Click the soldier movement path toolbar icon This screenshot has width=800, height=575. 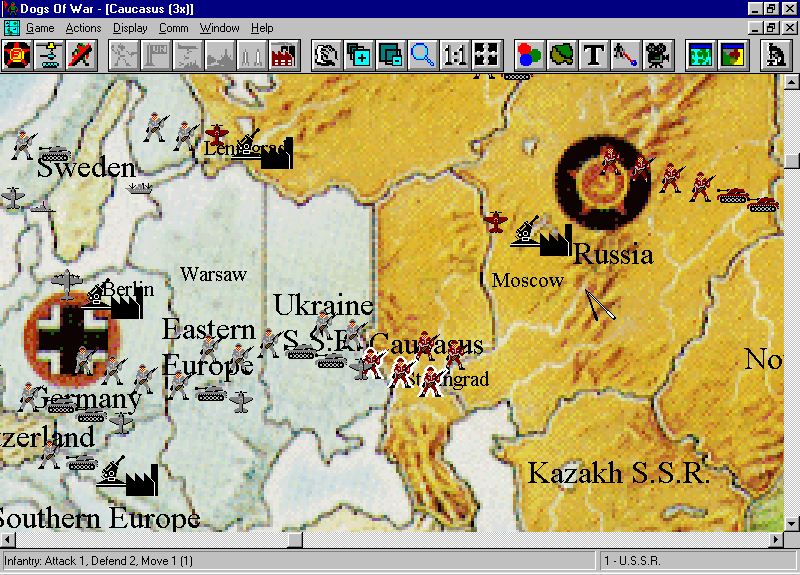pos(626,55)
